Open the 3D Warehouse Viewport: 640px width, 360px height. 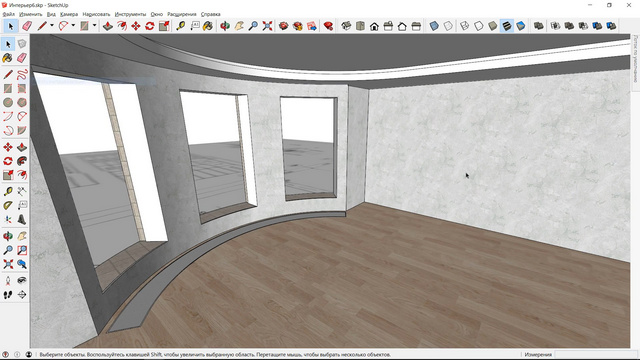(x=284, y=26)
